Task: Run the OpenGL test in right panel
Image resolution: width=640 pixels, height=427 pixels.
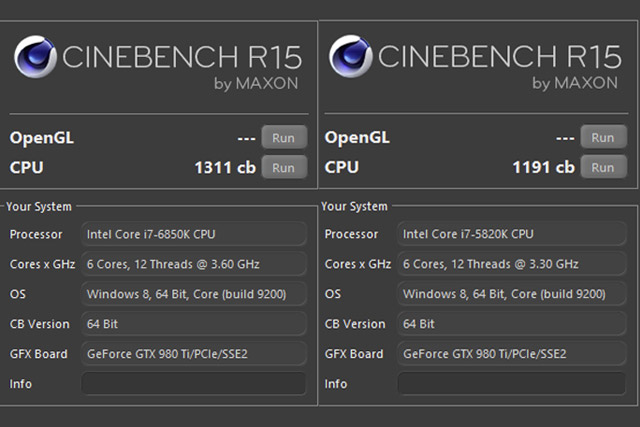Action: click(x=602, y=138)
